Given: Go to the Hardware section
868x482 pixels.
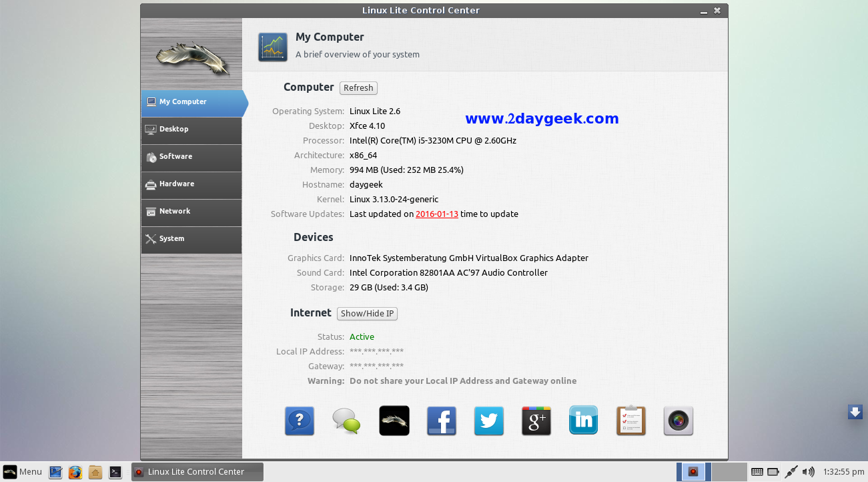Looking at the screenshot, I should [191, 184].
